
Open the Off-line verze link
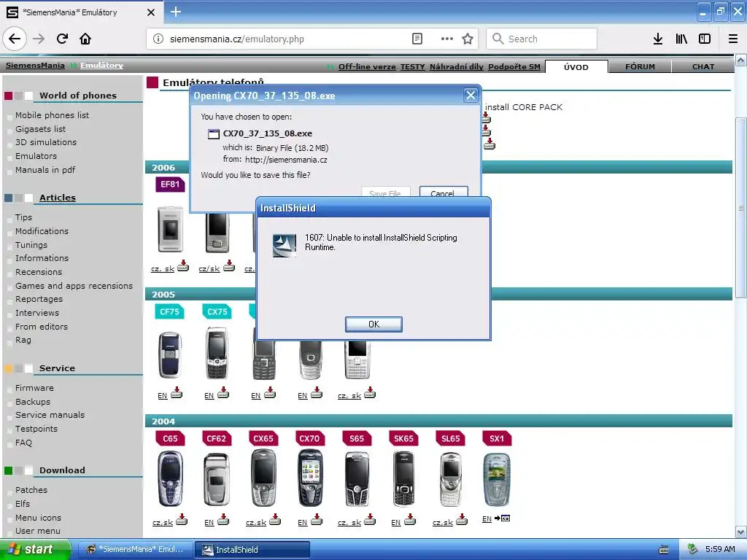pos(367,66)
